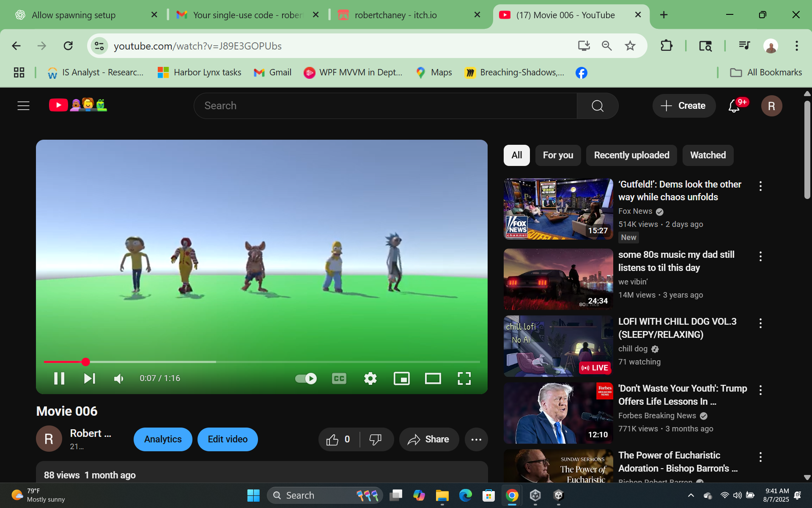Skip to the next video
Viewport: 812px width, 508px height.
pos(90,378)
